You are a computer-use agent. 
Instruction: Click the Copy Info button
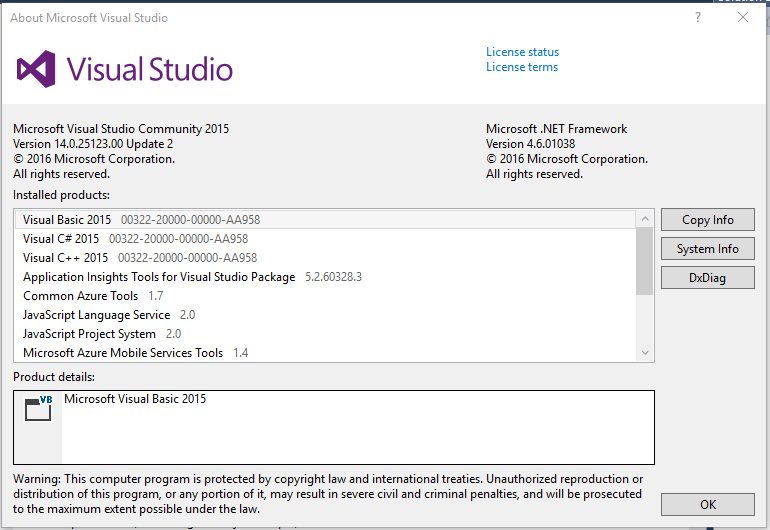708,220
